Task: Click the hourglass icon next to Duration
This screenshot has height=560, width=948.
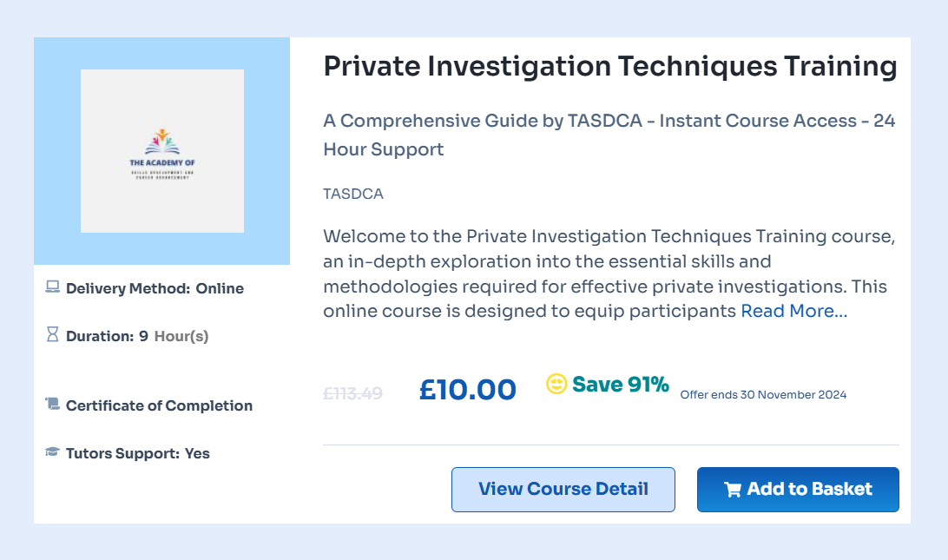Action: tap(53, 334)
